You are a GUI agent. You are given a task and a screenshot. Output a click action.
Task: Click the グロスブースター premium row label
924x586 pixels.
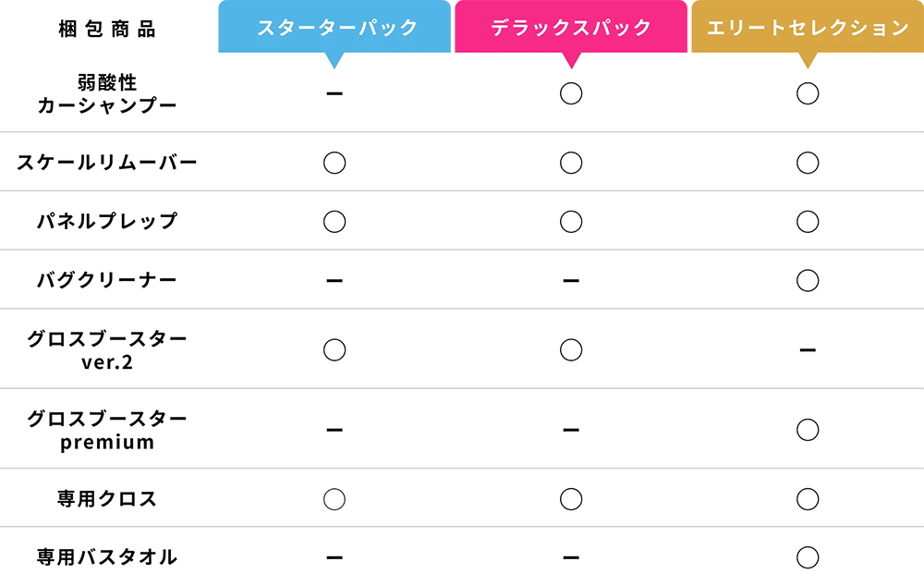point(106,430)
